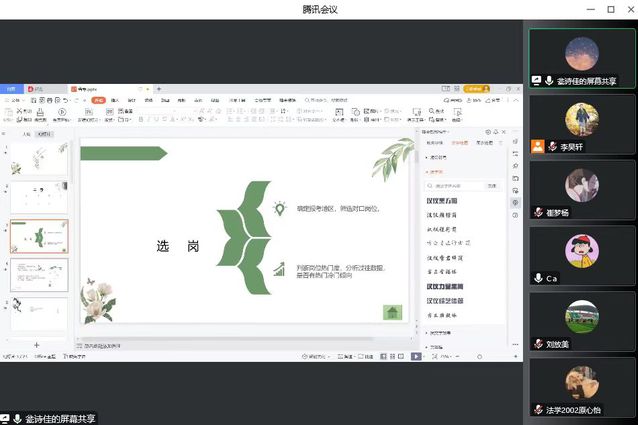Click the green home icon on slide
Image resolution: width=638 pixels, height=425 pixels.
[x=393, y=312]
